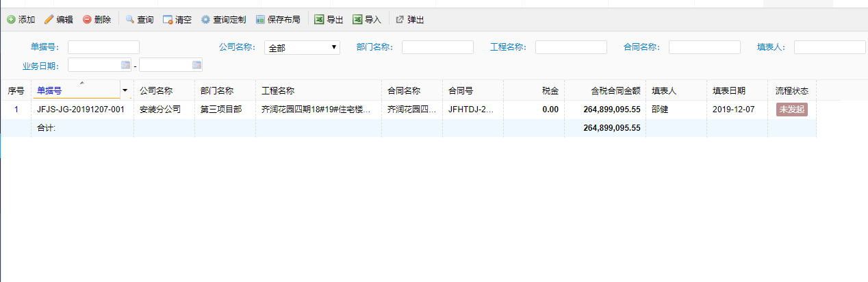This screenshot has height=282, width=868.
Task: Click the 导入 (Import) Excel button
Action: coord(367,20)
